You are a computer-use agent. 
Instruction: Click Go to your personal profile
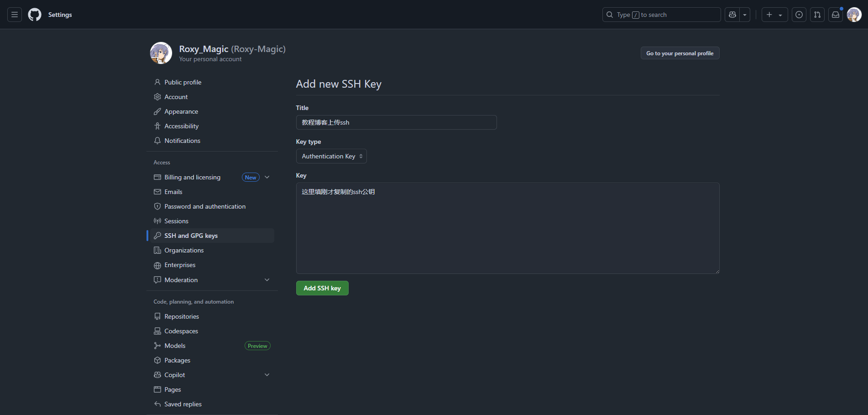680,53
